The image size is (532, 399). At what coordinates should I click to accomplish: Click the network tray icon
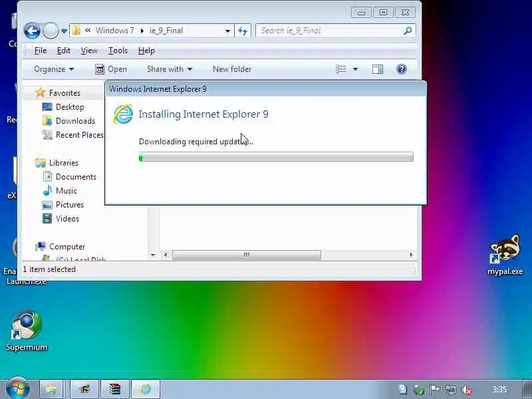[x=451, y=390]
